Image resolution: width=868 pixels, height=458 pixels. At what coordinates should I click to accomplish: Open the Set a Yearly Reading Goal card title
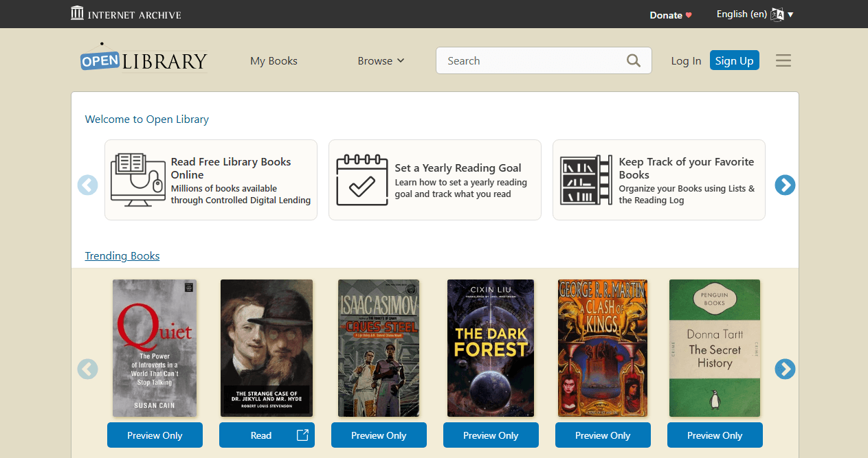(x=458, y=168)
